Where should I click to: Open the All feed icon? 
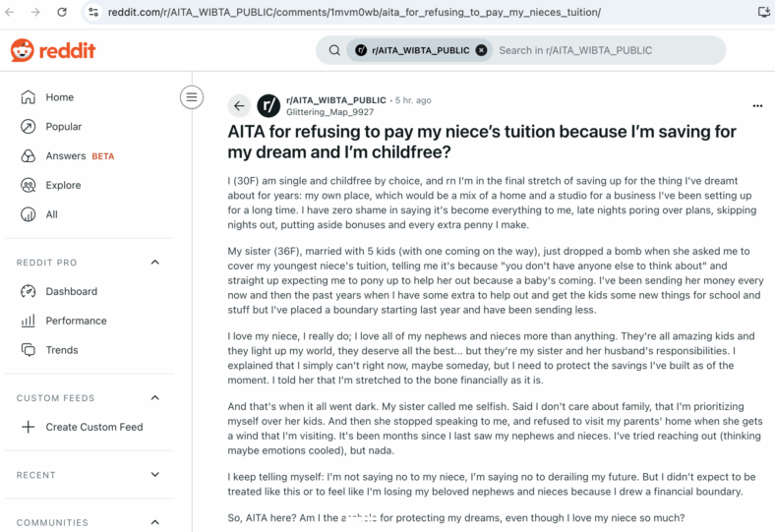[x=29, y=214]
